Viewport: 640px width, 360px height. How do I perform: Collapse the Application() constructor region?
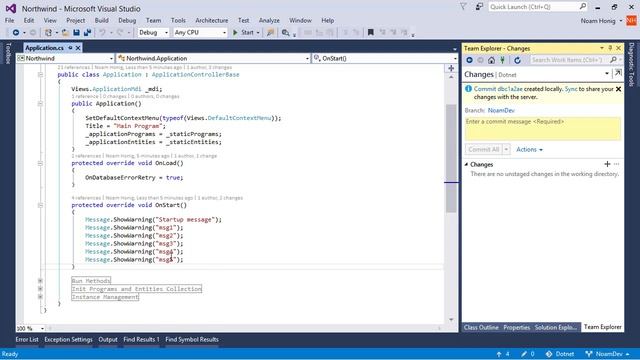point(40,104)
